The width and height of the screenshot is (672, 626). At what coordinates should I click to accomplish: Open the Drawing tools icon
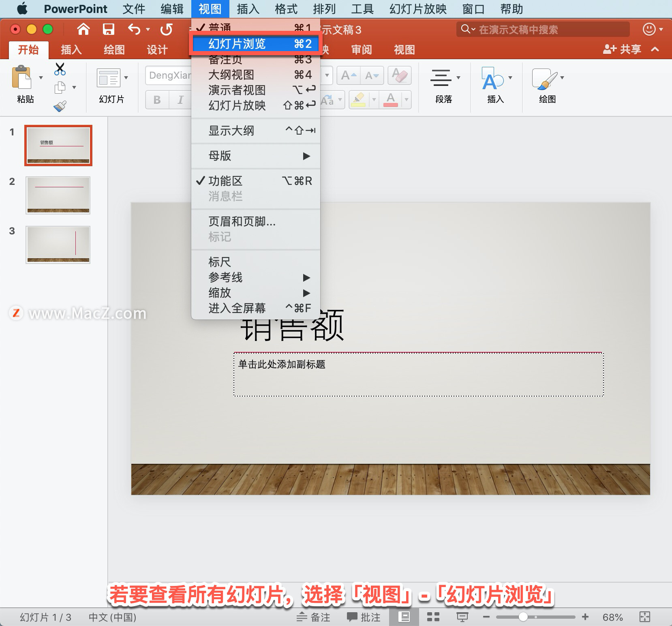[x=544, y=78]
